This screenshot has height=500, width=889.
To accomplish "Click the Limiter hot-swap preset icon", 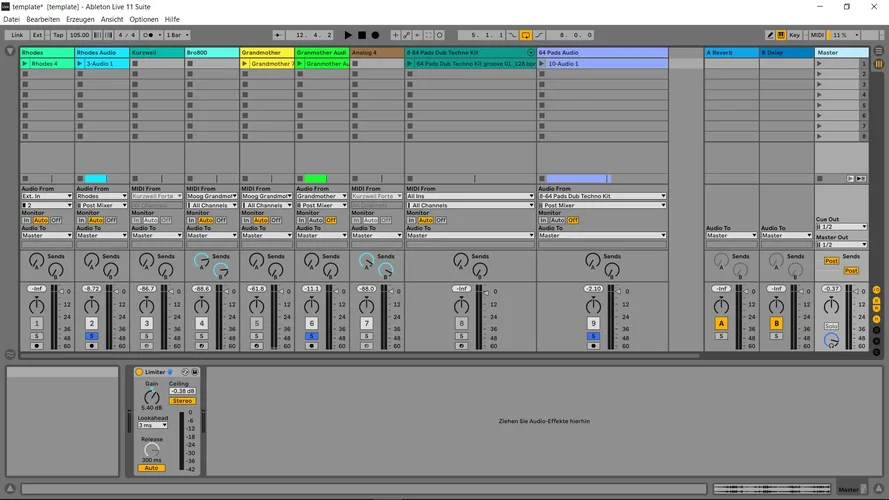I will click(x=186, y=372).
